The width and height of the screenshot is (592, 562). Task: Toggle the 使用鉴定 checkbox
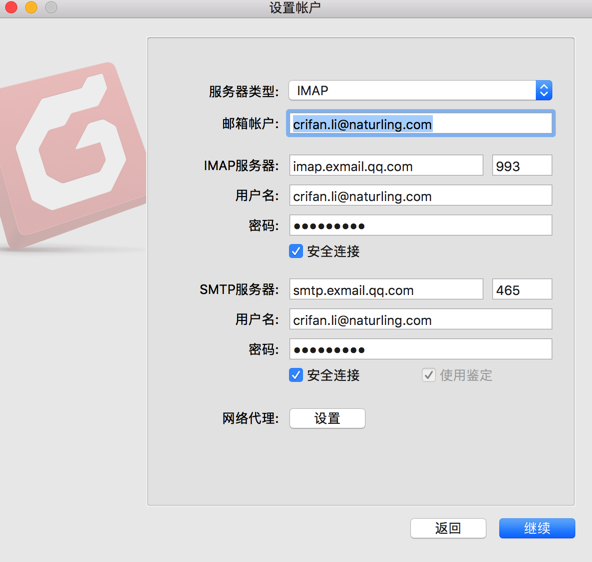(429, 375)
